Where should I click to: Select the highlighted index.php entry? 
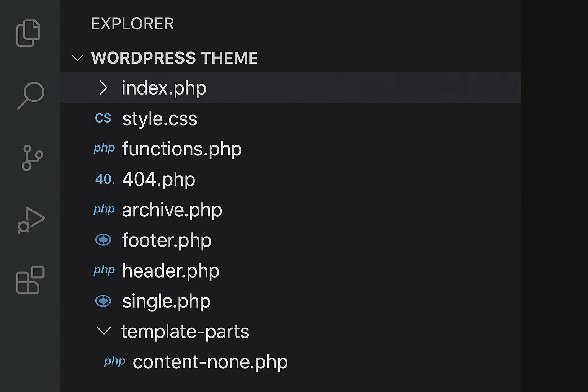164,88
